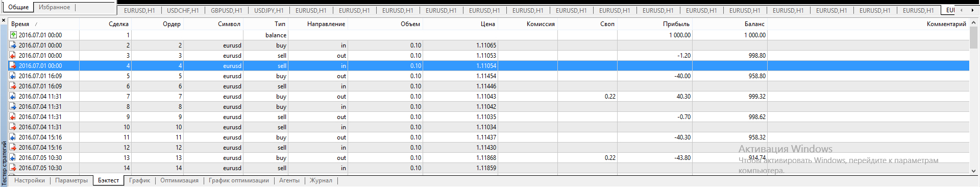980x187 pixels.
Task: Click the deal icon in row 12
Action: coord(13,147)
